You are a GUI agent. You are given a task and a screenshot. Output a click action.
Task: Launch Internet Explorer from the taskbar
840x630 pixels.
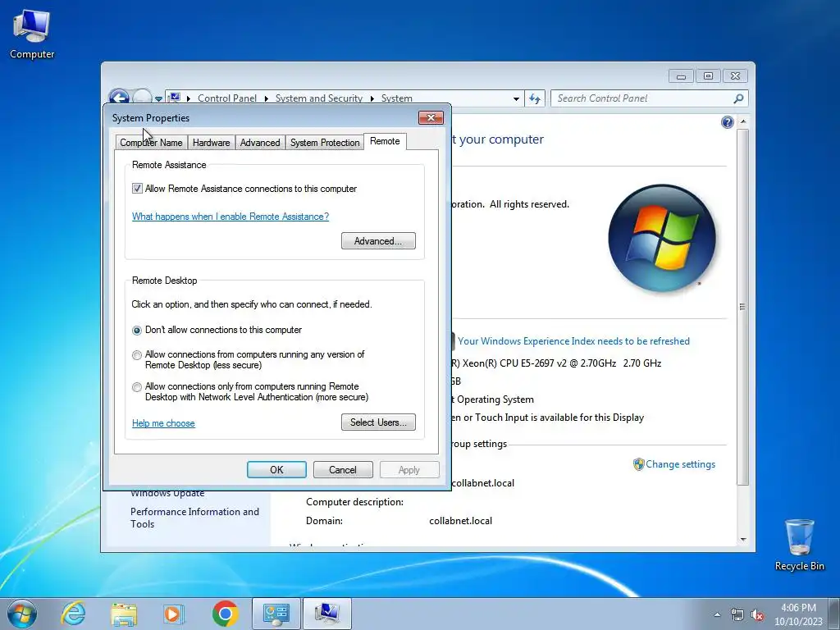click(73, 614)
